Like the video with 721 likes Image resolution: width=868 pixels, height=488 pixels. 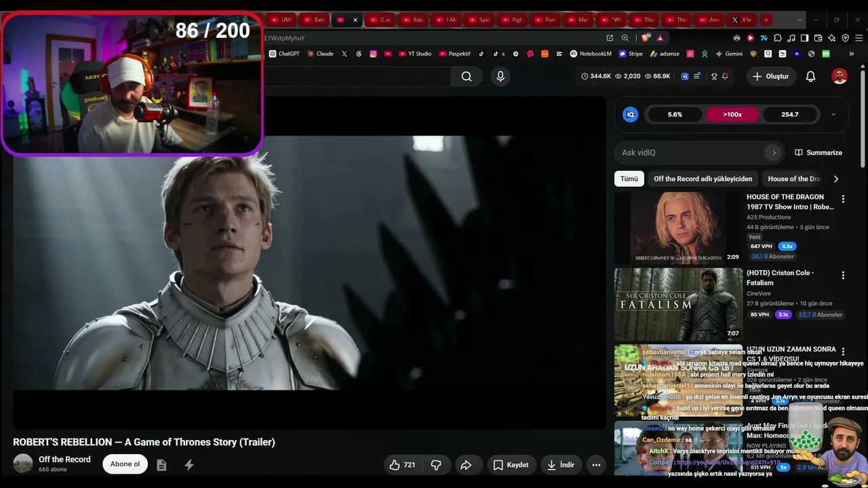tap(402, 465)
